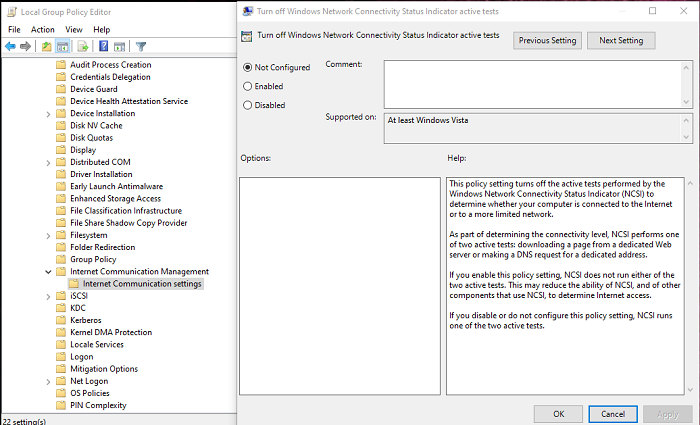
Task: Click the Back arrow toolbar icon
Action: pos(11,46)
